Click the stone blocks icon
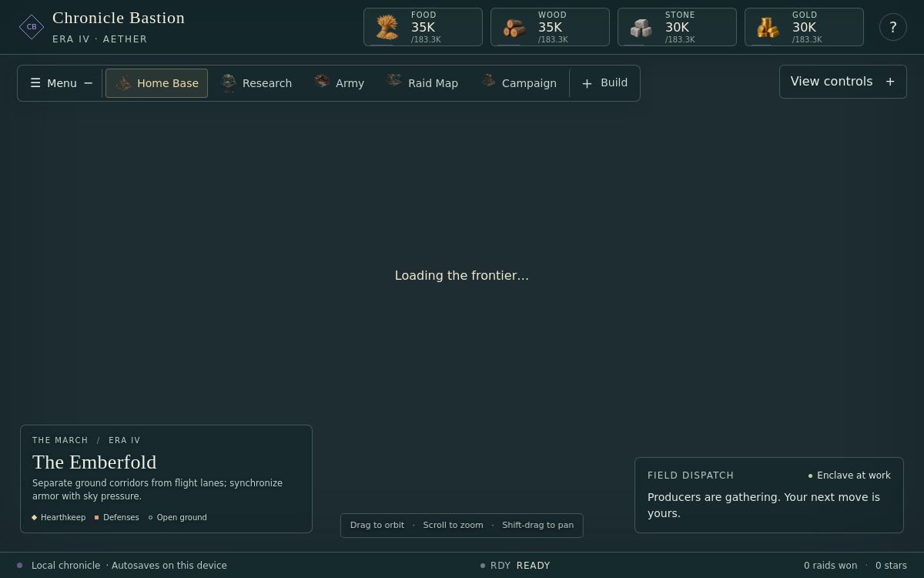This screenshot has width=924, height=578. pos(641,29)
